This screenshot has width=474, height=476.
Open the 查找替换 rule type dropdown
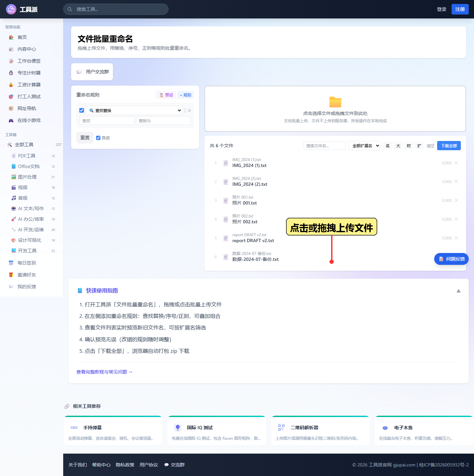134,110
